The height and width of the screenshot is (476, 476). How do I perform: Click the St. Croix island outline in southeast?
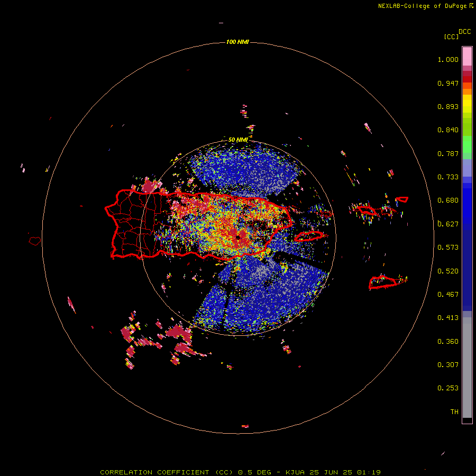pyautogui.click(x=383, y=282)
